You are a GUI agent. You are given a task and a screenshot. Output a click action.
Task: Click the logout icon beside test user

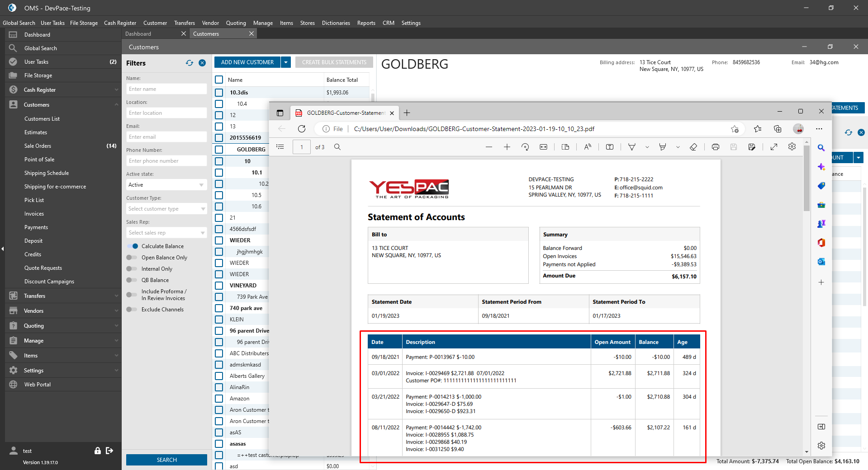[x=109, y=451]
